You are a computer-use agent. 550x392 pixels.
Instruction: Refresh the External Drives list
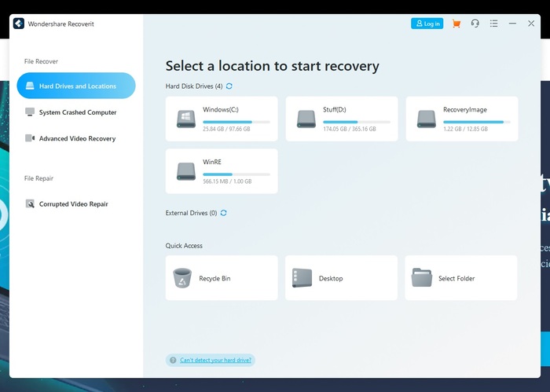pos(224,213)
